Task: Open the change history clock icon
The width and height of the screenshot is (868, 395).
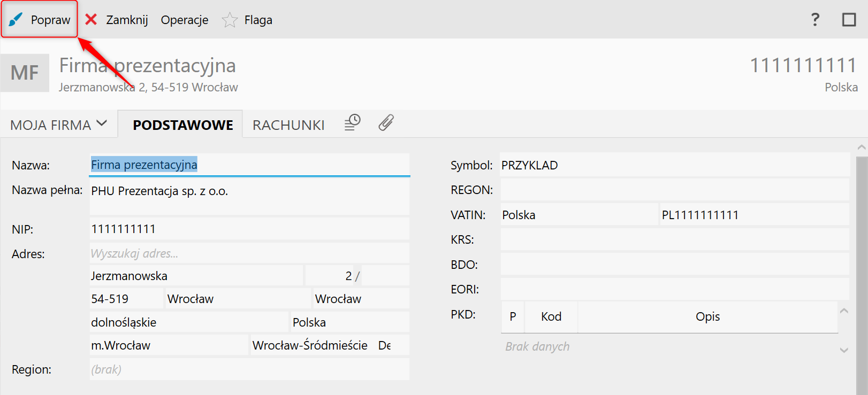Action: tap(352, 123)
